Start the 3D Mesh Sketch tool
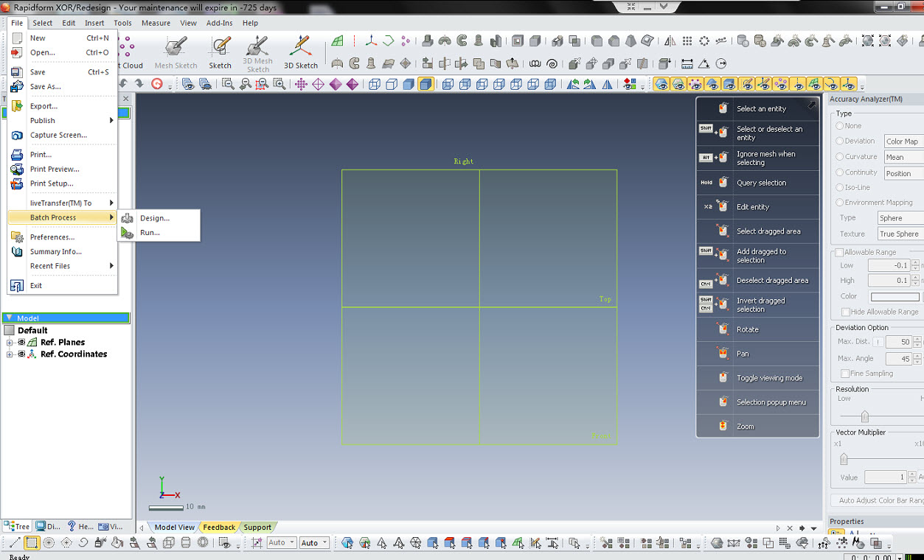This screenshot has width=924, height=560. (257, 53)
